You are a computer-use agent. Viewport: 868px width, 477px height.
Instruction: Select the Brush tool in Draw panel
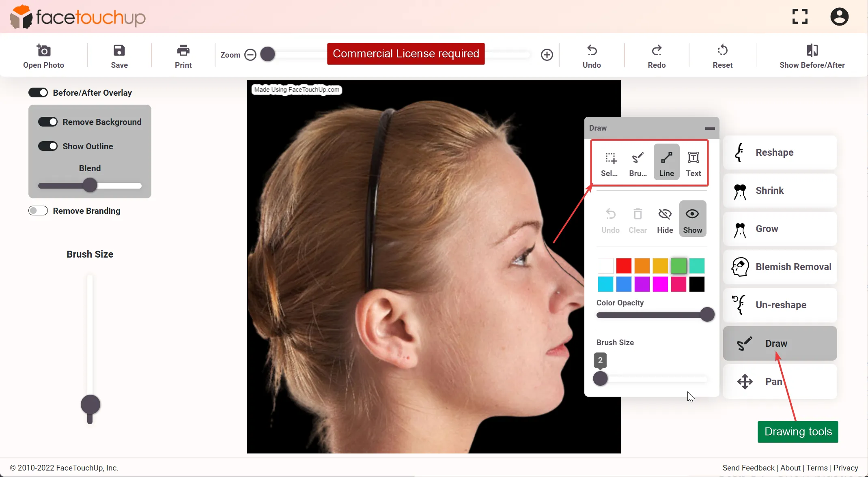[x=637, y=162]
